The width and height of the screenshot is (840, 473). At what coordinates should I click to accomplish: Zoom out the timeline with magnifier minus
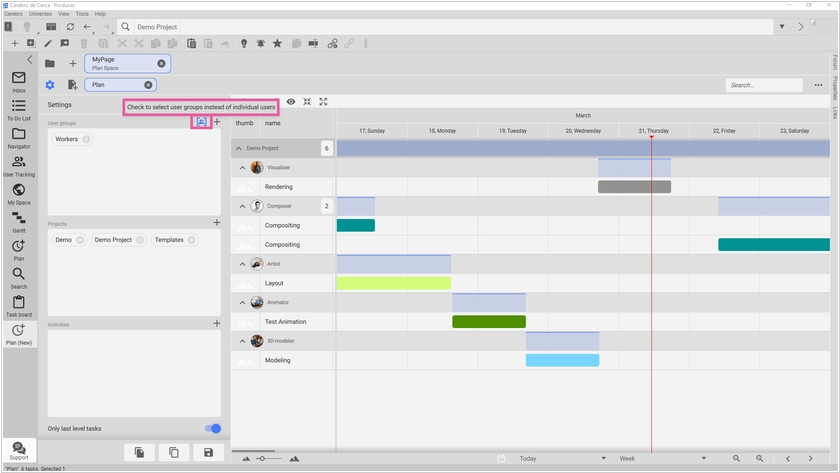tap(737, 459)
